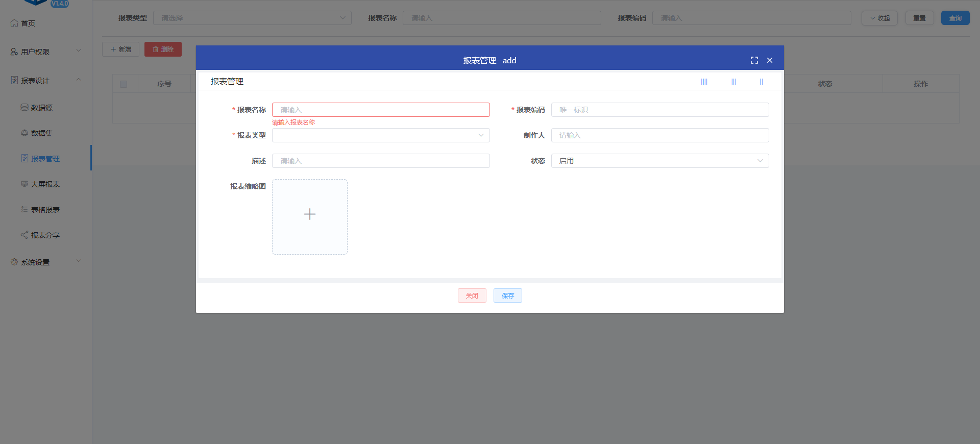Focus the 报表编码 唯一标识 input
This screenshot has width=980, height=444.
point(660,110)
